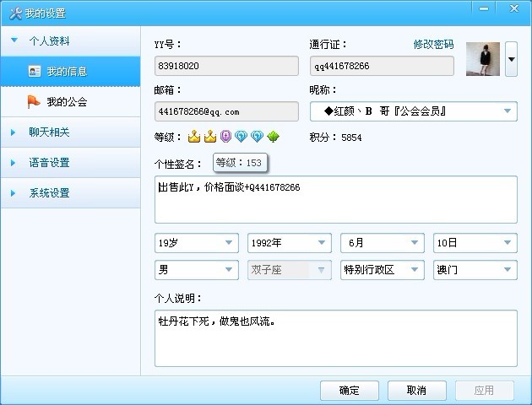Click the second gold crown level icon
The height and width of the screenshot is (405, 532).
pyautogui.click(x=210, y=137)
